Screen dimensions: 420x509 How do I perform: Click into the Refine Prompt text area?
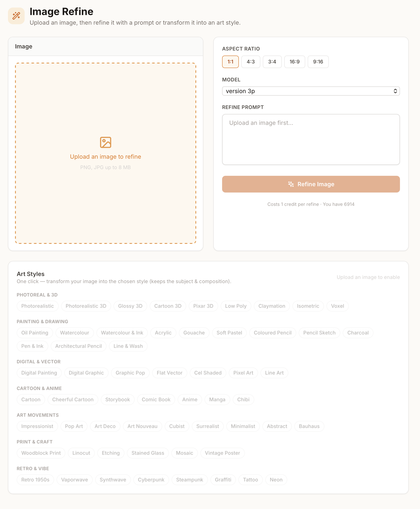[311, 139]
